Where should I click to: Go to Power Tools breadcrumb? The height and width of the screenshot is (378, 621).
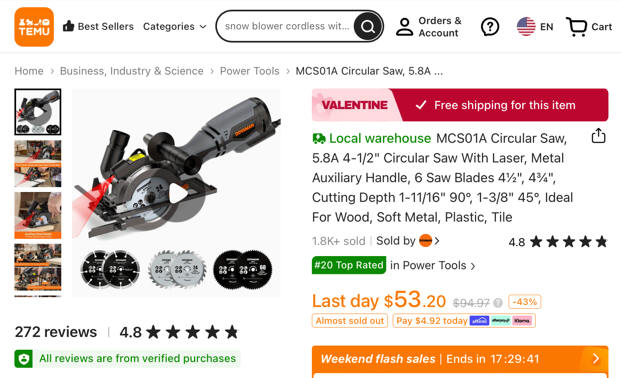(250, 71)
